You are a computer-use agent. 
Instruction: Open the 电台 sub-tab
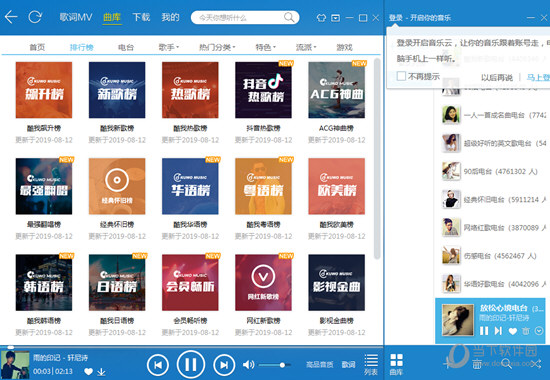pyautogui.click(x=126, y=47)
